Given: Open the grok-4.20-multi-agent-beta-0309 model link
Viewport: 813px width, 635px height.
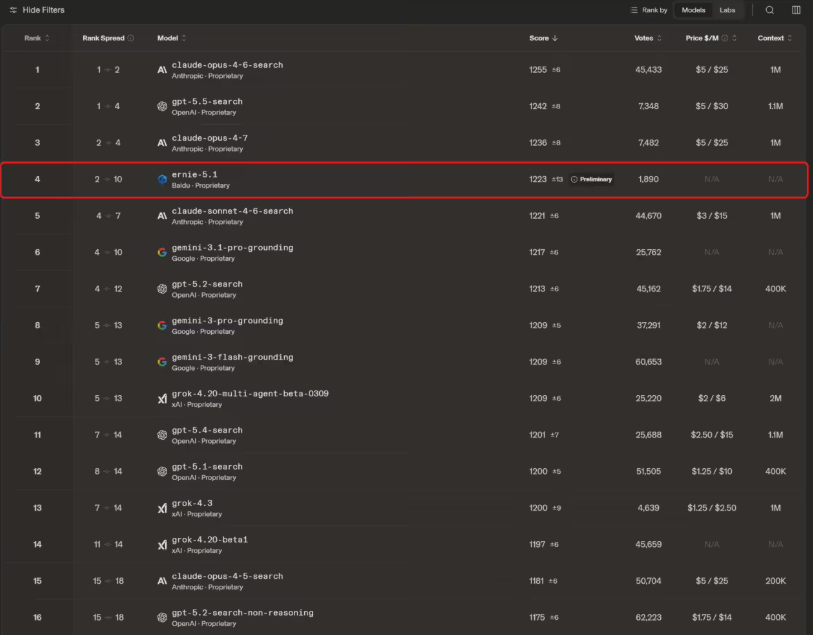Looking at the screenshot, I should click(x=250, y=394).
